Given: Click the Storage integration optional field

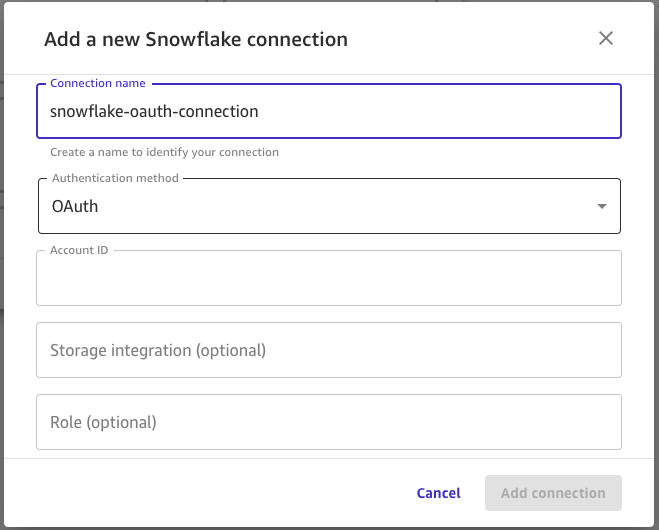Looking at the screenshot, I should [x=328, y=350].
